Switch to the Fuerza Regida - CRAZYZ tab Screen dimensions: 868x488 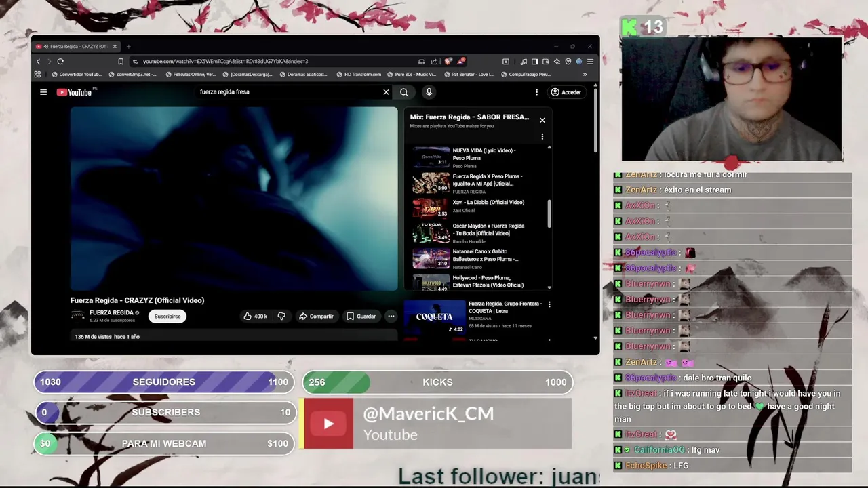[x=76, y=47]
